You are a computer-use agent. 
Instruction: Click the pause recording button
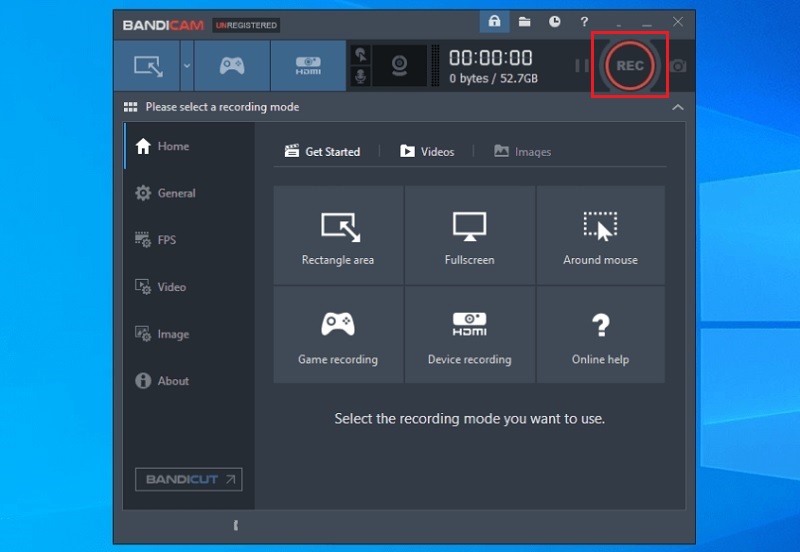582,66
